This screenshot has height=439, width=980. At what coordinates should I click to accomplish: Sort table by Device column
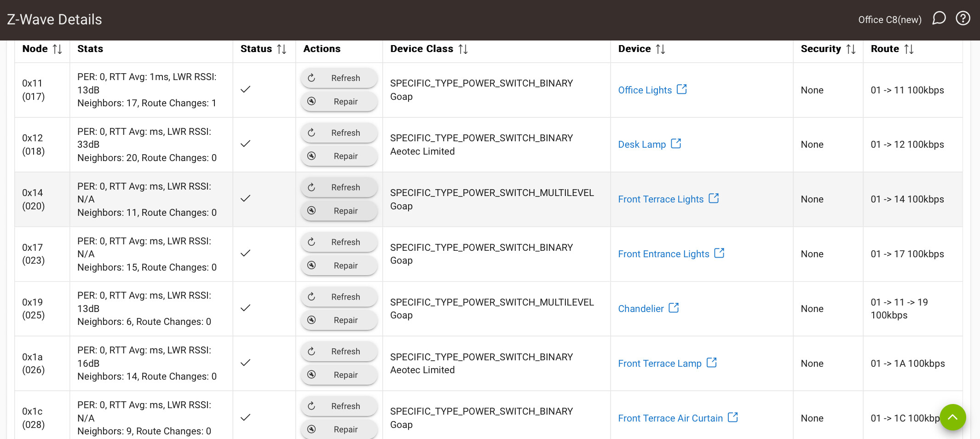pyautogui.click(x=661, y=49)
